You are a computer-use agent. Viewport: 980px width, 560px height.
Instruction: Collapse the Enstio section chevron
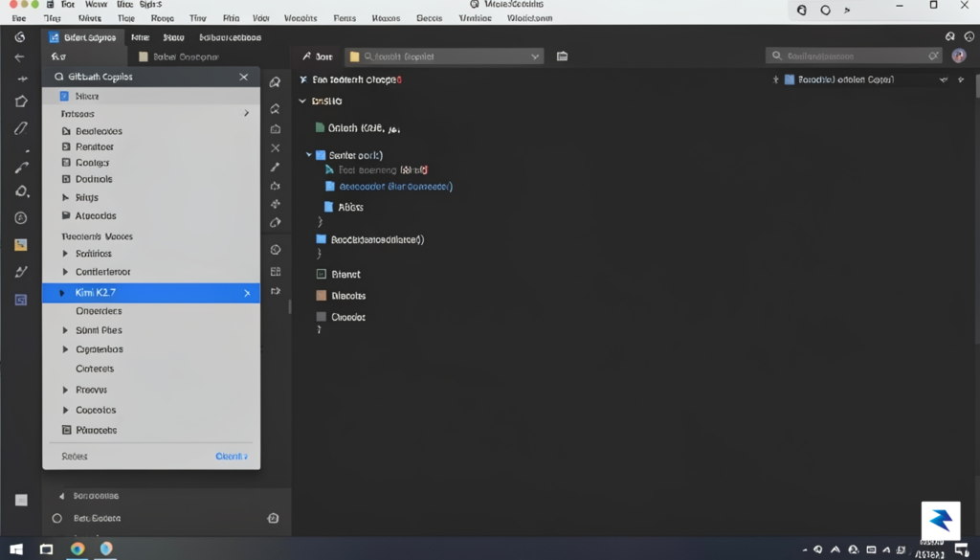pyautogui.click(x=302, y=101)
